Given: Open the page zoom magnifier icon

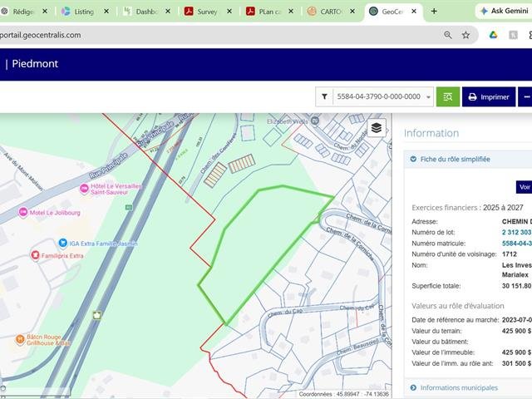Looking at the screenshot, I should click(448, 35).
